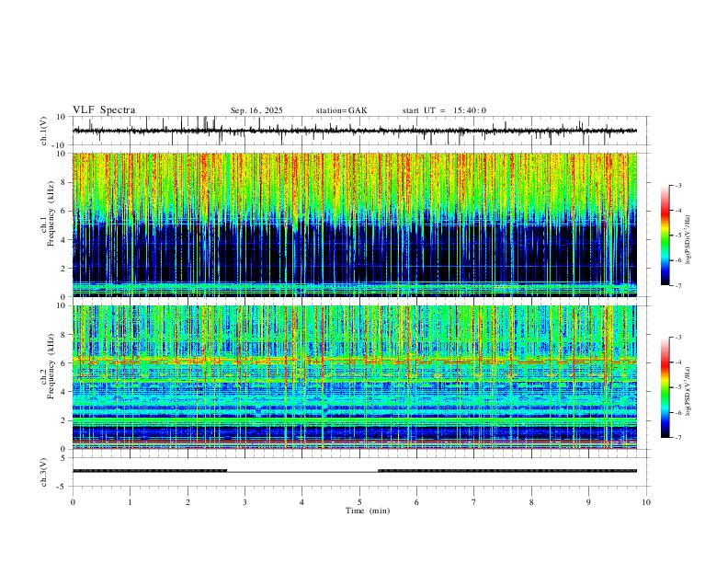
Task: Click the "station=GAK" header text
Action: pos(341,110)
